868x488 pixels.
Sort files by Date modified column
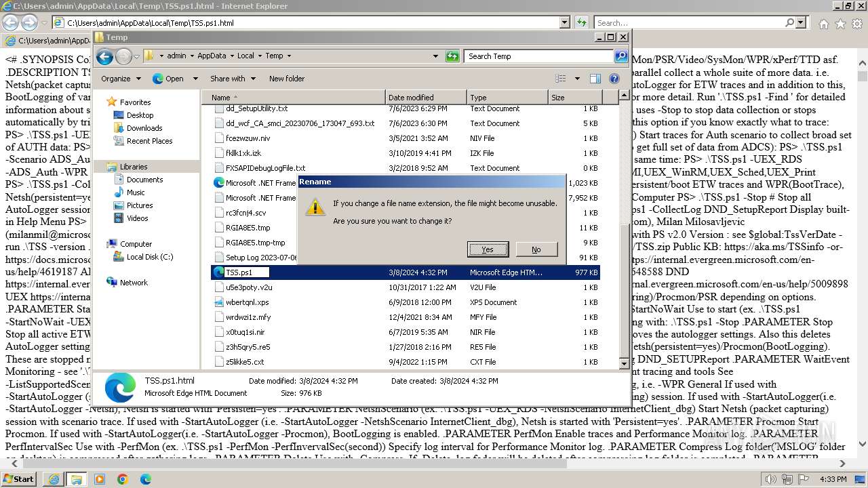pos(426,98)
